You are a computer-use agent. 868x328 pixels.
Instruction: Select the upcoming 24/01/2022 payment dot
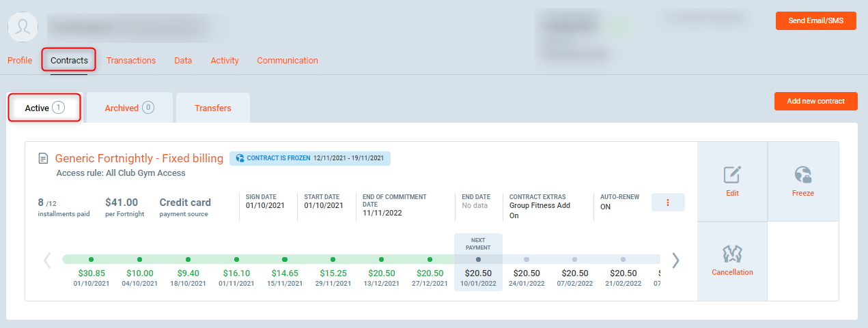(x=526, y=260)
